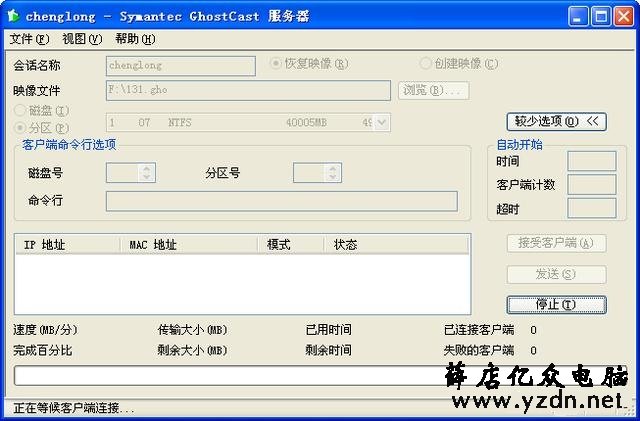Open the 视图(V) menu
This screenshot has width=640, height=421.
[x=82, y=39]
